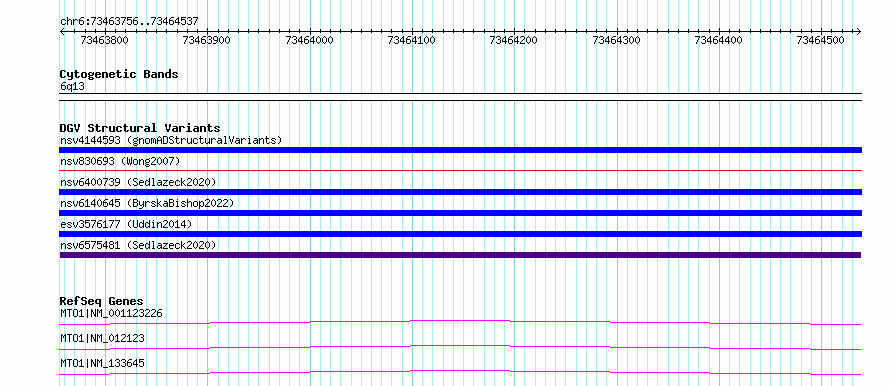The width and height of the screenshot is (890, 386).
Task: Click ruler position 73464200
Action: tap(514, 40)
